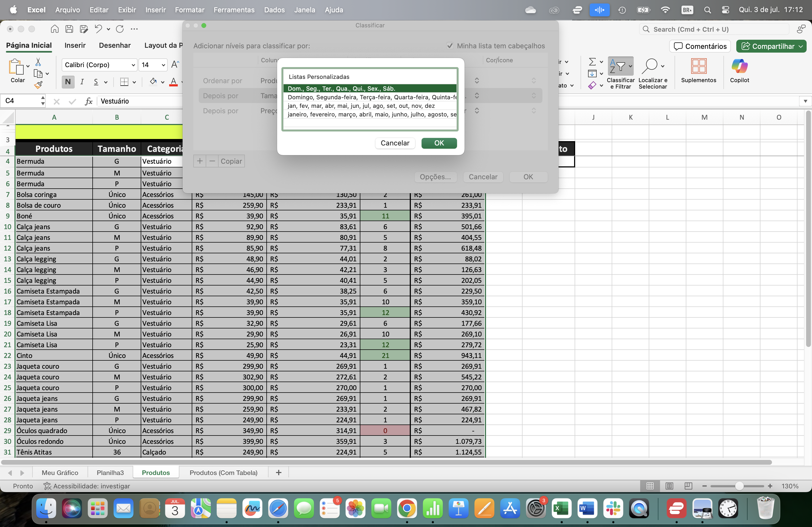The width and height of the screenshot is (812, 527).
Task: Add a new sheet with plus button
Action: [x=278, y=473]
